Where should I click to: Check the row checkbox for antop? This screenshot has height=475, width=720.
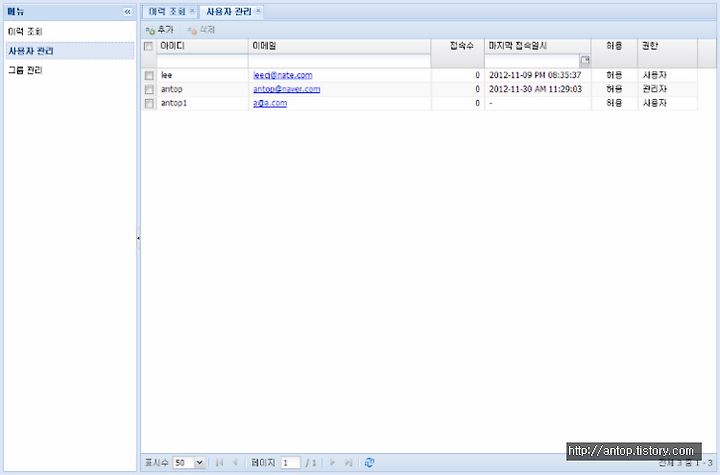click(x=149, y=89)
